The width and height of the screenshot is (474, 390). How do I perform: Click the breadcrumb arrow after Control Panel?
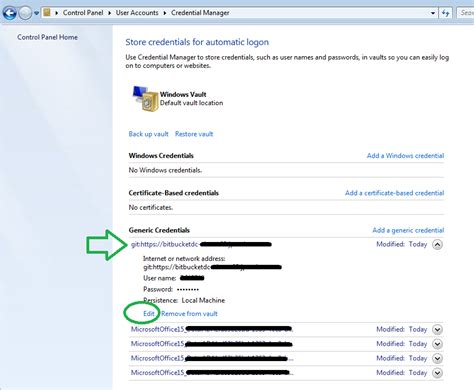tap(109, 13)
